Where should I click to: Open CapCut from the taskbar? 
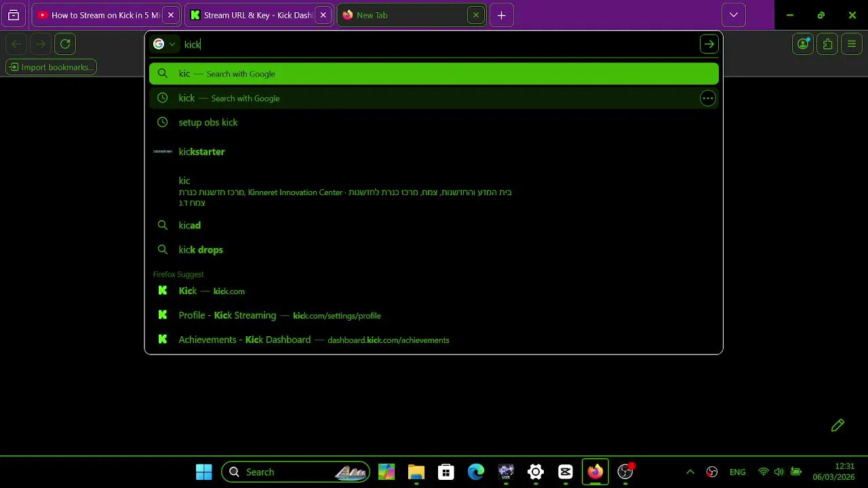coord(566,472)
